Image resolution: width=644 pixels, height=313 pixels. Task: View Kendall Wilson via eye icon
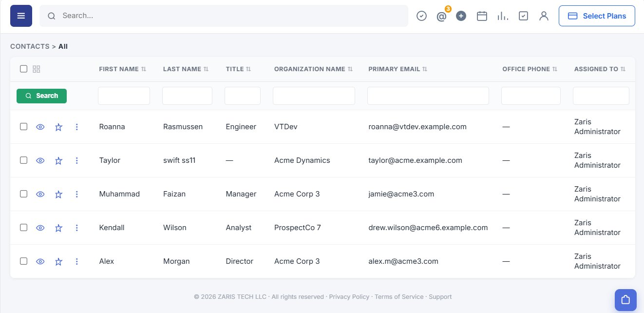tap(40, 228)
